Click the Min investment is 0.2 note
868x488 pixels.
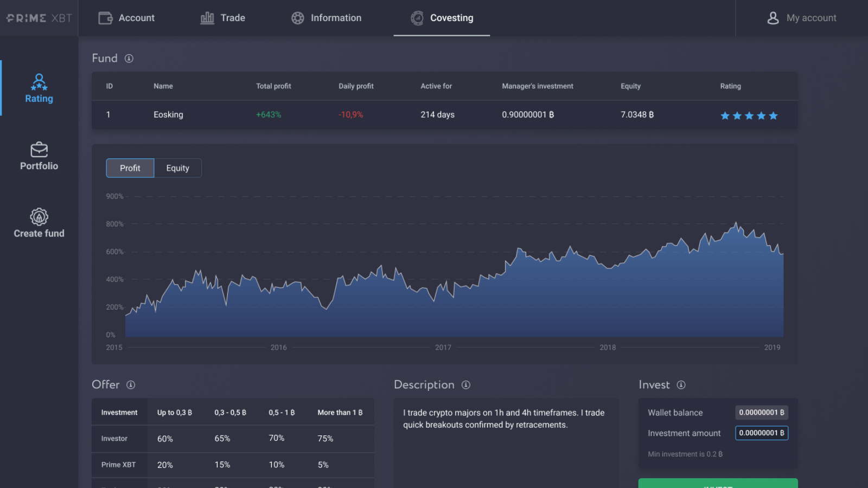point(685,454)
